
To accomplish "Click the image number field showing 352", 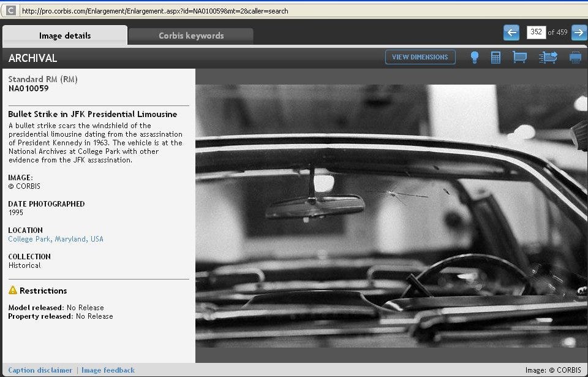I will tap(536, 32).
